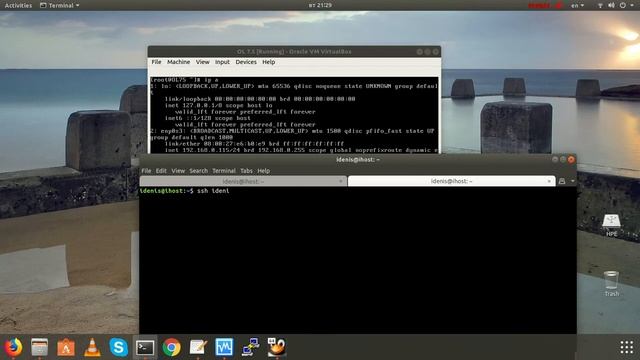The height and width of the screenshot is (360, 640).
Task: Launch VLC media player from dock
Action: 92,347
